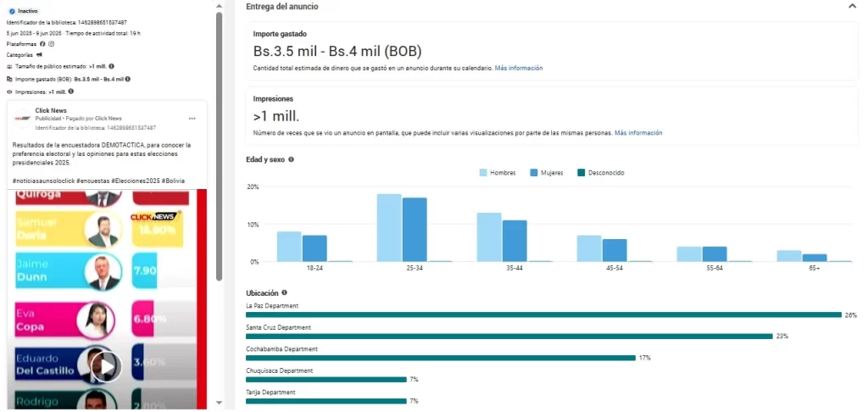Image resolution: width=868 pixels, height=412 pixels.
Task: Open Más información link under Impresiones
Action: 638,133
